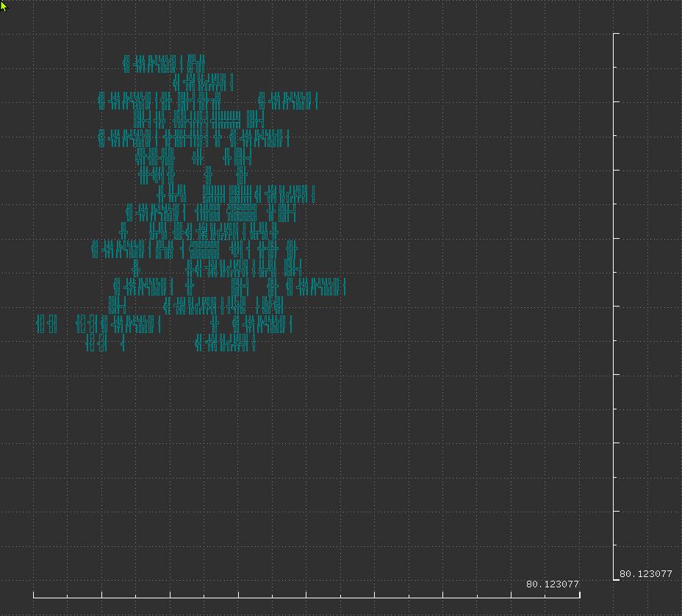Select the middle of the horizontal ruler line

pos(306,597)
